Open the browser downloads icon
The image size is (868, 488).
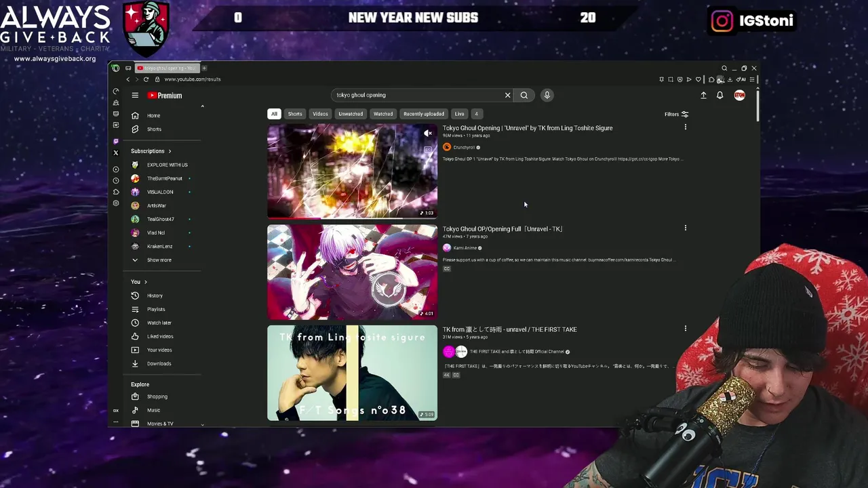click(730, 79)
